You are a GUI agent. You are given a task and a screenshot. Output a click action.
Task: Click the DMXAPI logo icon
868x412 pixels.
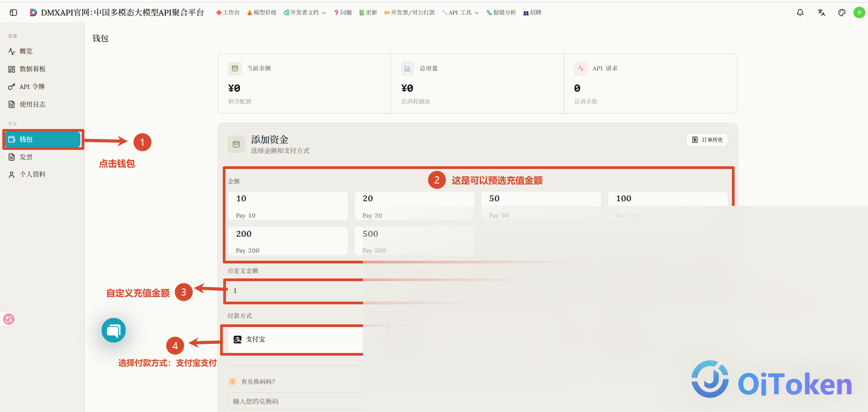33,13
